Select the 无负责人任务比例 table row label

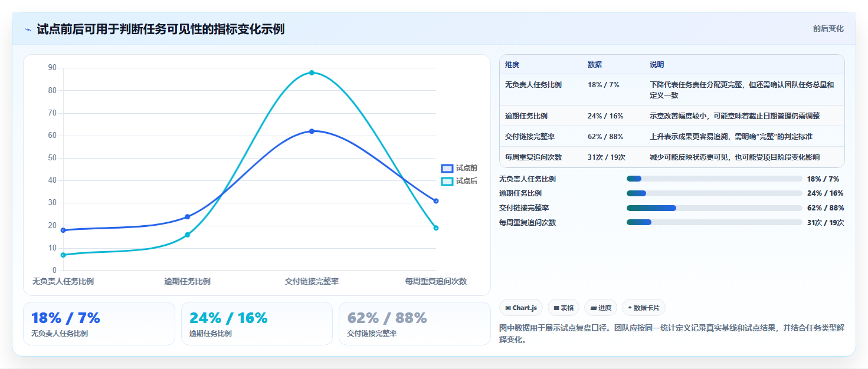click(533, 85)
